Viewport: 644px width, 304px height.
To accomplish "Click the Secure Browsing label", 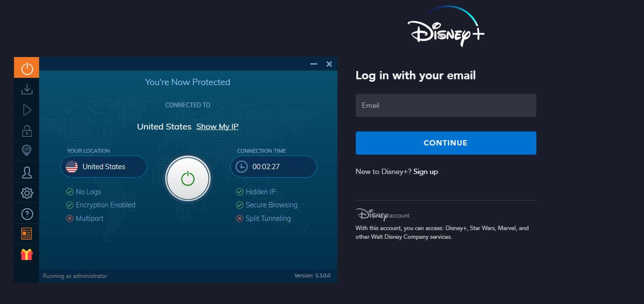I will coord(272,205).
